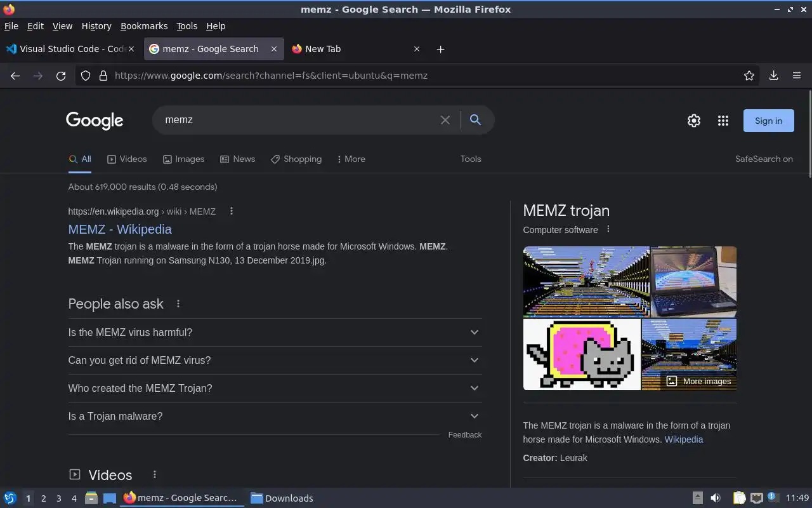Go back using the browser back arrow
Image resolution: width=812 pixels, height=508 pixels.
click(15, 76)
